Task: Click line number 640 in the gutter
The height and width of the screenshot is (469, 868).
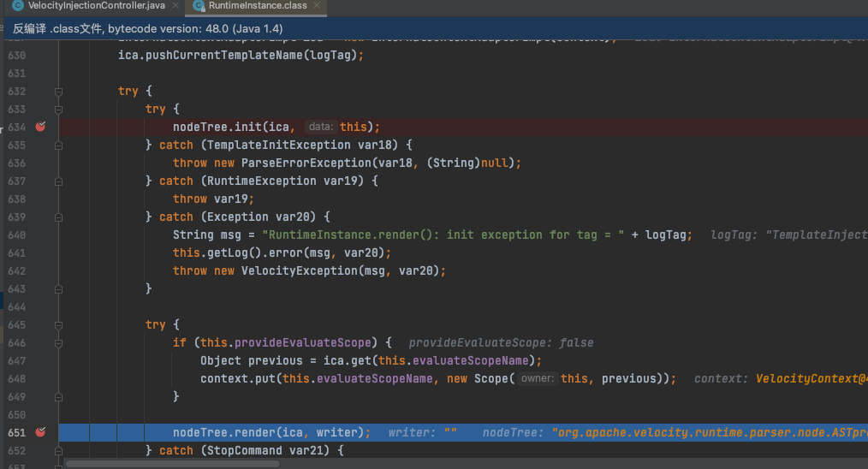Action: point(16,234)
